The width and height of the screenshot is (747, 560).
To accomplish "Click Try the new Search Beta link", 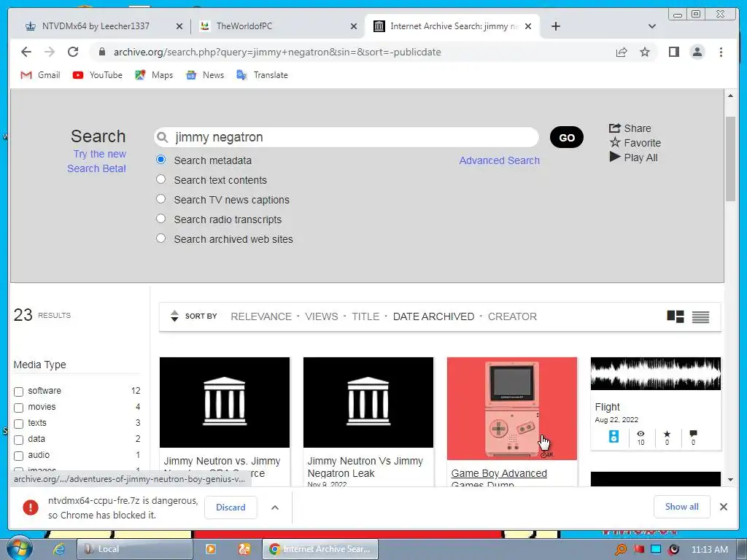I will pos(97,161).
